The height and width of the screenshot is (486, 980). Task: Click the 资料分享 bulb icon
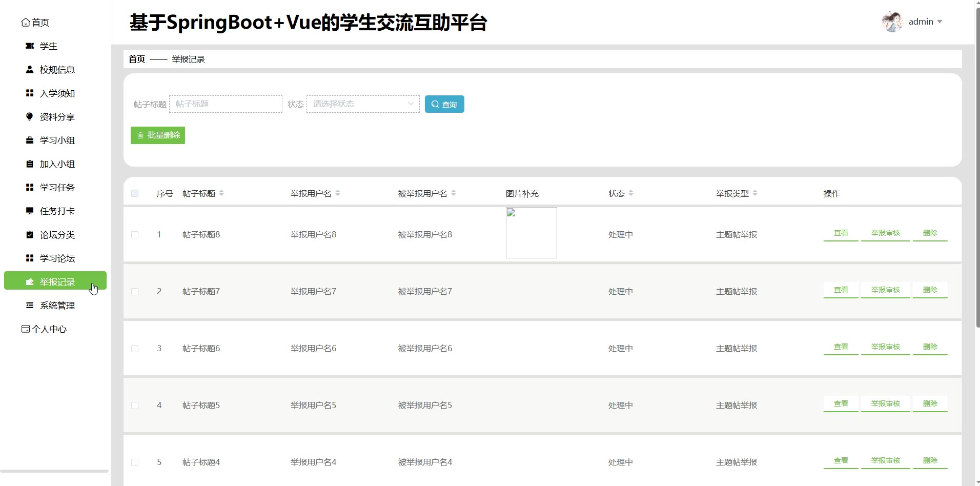point(30,117)
